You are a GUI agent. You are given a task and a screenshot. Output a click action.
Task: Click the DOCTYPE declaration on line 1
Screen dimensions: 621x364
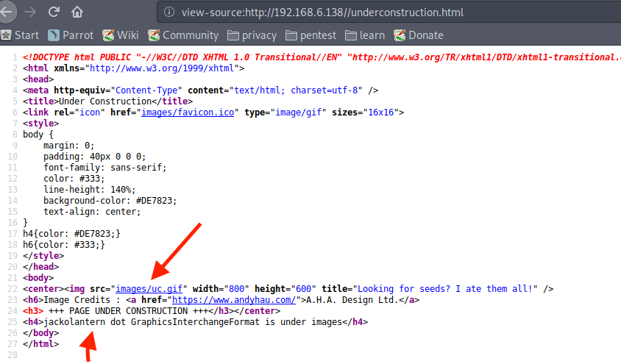pyautogui.click(x=322, y=57)
